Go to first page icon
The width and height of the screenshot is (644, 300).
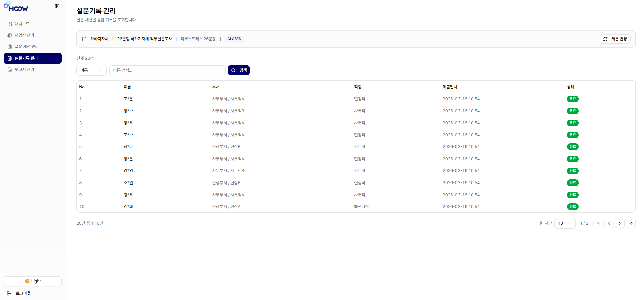click(x=598, y=223)
